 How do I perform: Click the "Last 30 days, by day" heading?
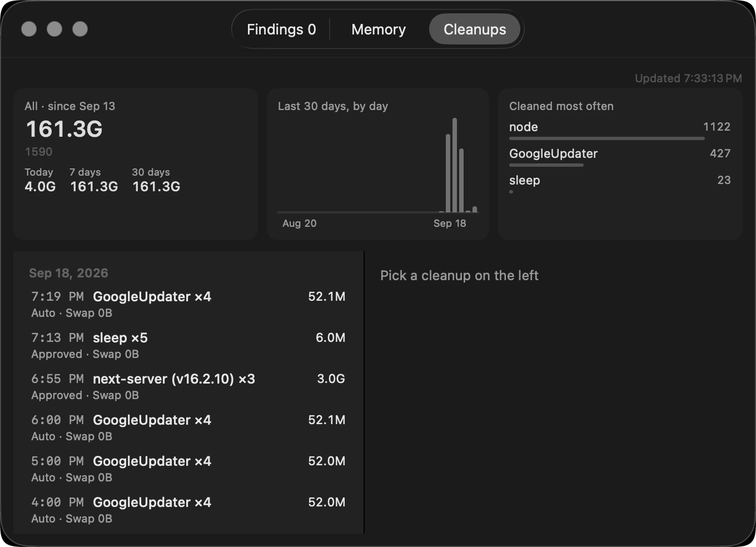pyautogui.click(x=333, y=106)
